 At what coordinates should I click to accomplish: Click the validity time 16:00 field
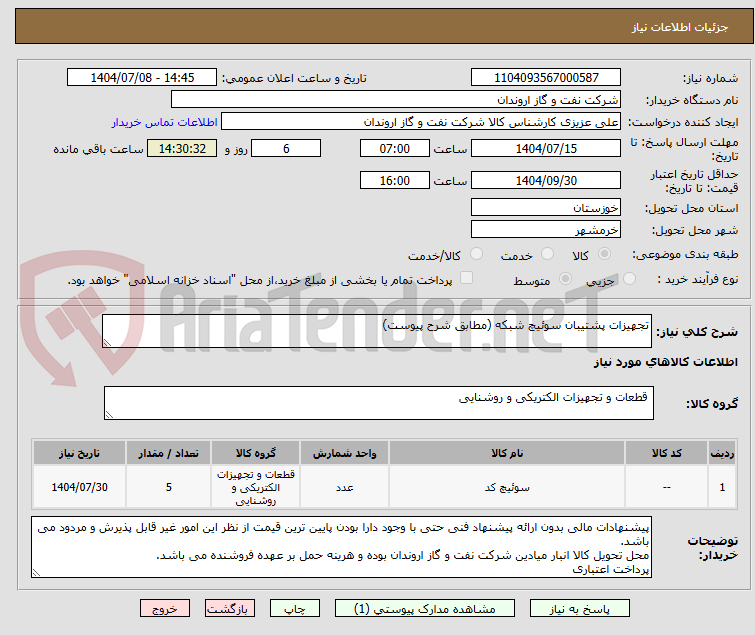click(x=394, y=181)
